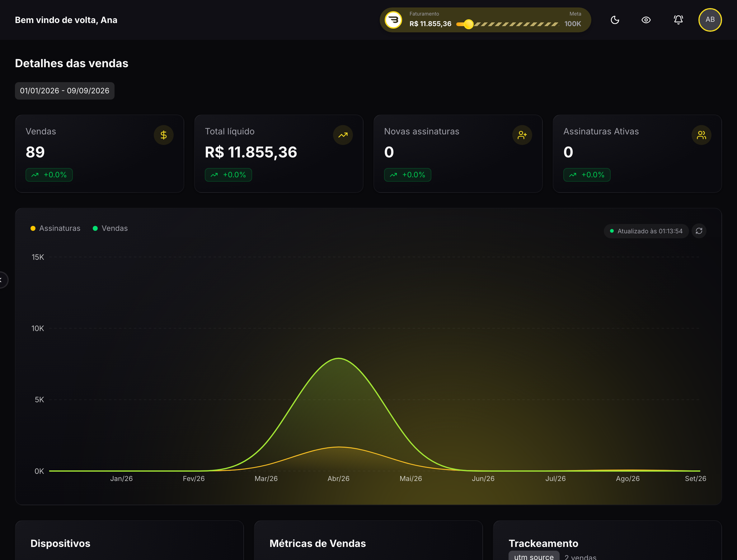Click the +0.0% badge on Vendas card
Screen dimensions: 737x560
coord(49,175)
